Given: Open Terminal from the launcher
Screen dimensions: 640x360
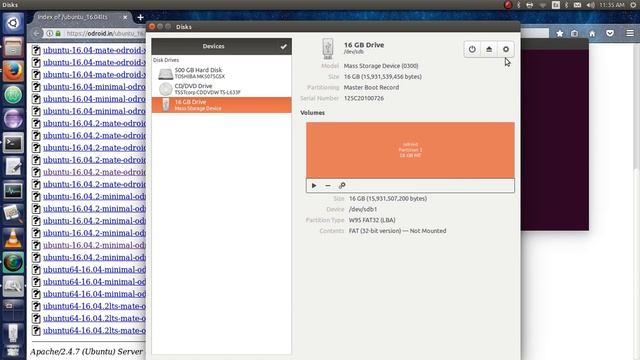Looking at the screenshot, I should (x=13, y=143).
